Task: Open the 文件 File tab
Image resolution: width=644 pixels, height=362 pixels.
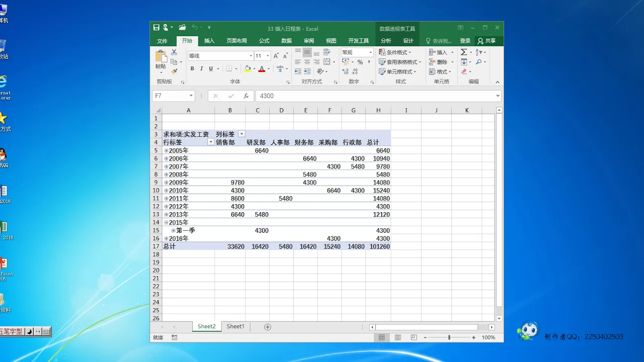Action: point(162,41)
